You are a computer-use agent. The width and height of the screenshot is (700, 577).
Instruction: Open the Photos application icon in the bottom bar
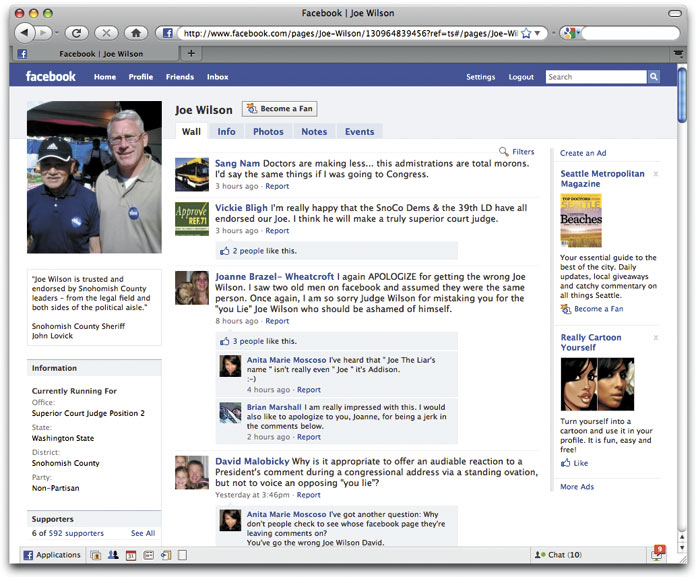coord(95,555)
